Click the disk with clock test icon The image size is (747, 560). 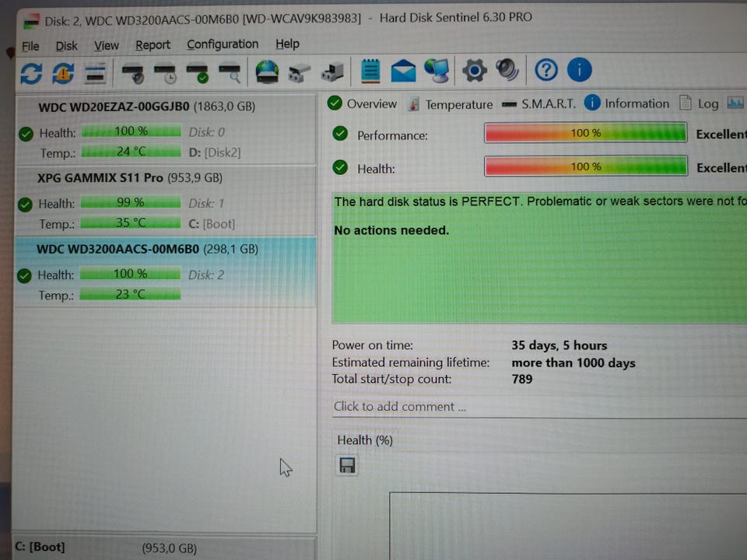(x=165, y=73)
